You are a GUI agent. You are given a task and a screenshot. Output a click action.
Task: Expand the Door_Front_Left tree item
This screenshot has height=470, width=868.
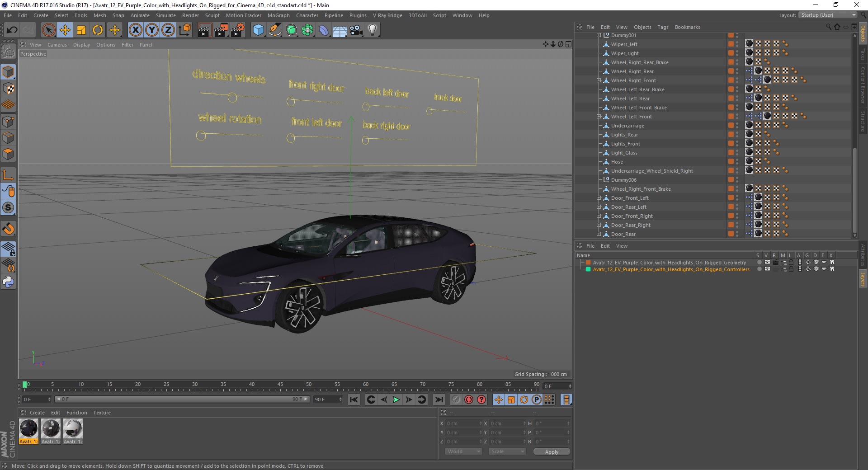[599, 198]
